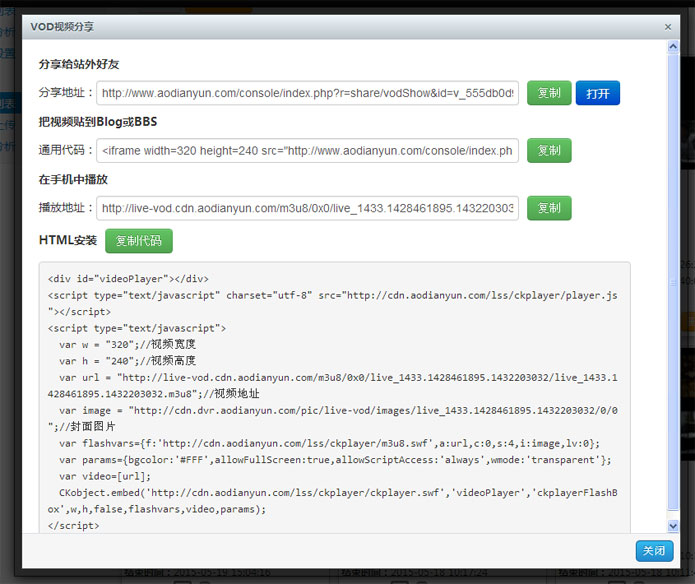Click the dialog's vertical scrollbar thumb
695x584 pixels.
673,281
